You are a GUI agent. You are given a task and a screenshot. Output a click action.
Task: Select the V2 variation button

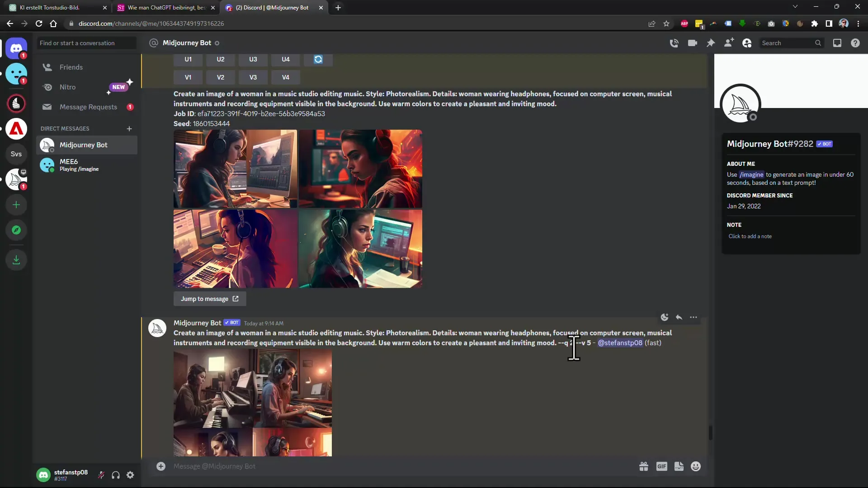click(221, 77)
